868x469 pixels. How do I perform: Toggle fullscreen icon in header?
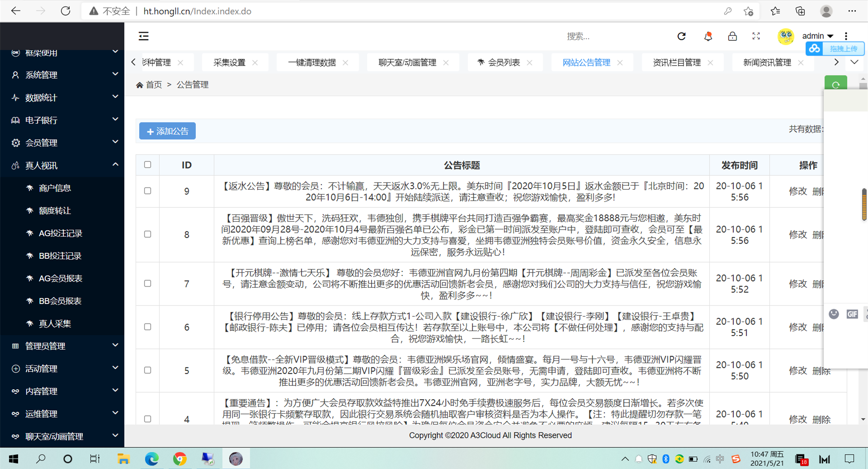pos(756,36)
